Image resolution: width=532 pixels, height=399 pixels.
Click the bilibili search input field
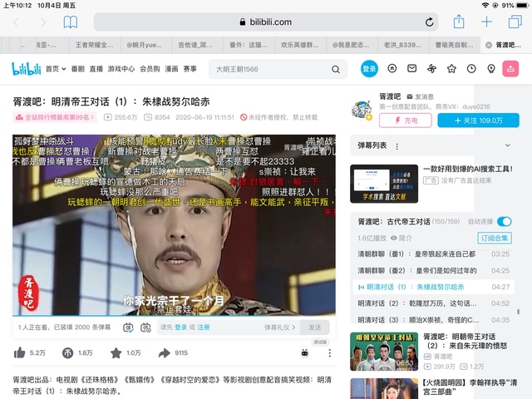[x=266, y=69]
